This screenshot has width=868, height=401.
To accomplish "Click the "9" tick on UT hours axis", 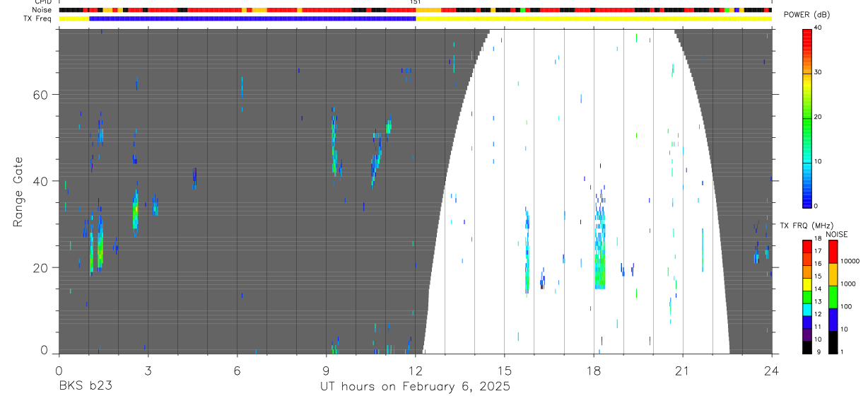I will pos(326,370).
